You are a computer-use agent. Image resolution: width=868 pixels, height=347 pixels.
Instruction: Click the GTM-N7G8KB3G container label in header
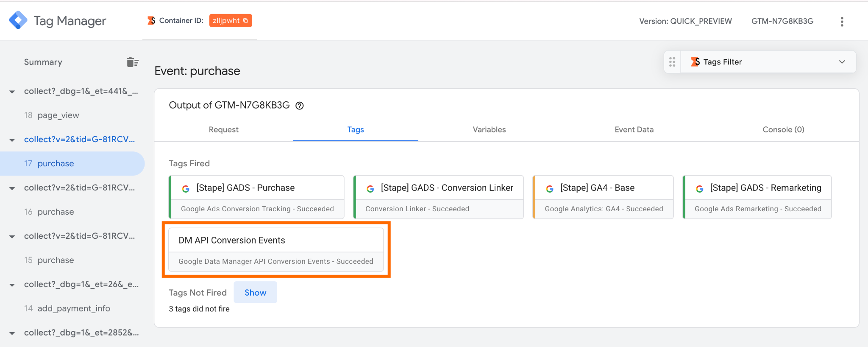[782, 21]
